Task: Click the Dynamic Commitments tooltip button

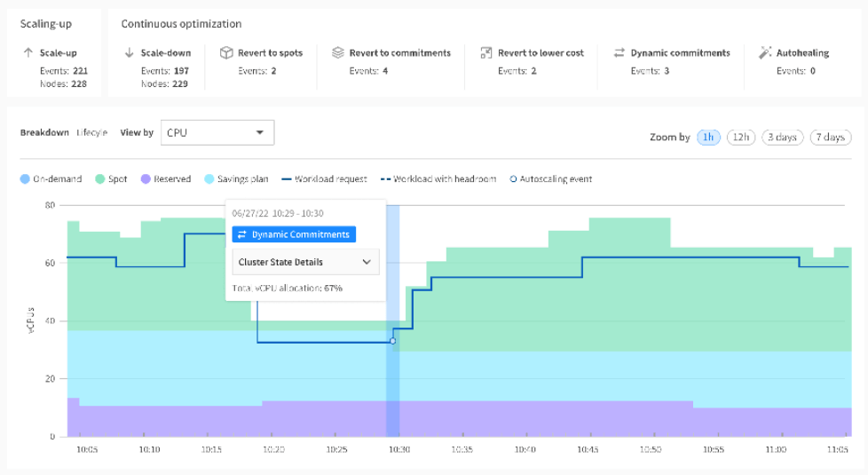Action: point(294,234)
